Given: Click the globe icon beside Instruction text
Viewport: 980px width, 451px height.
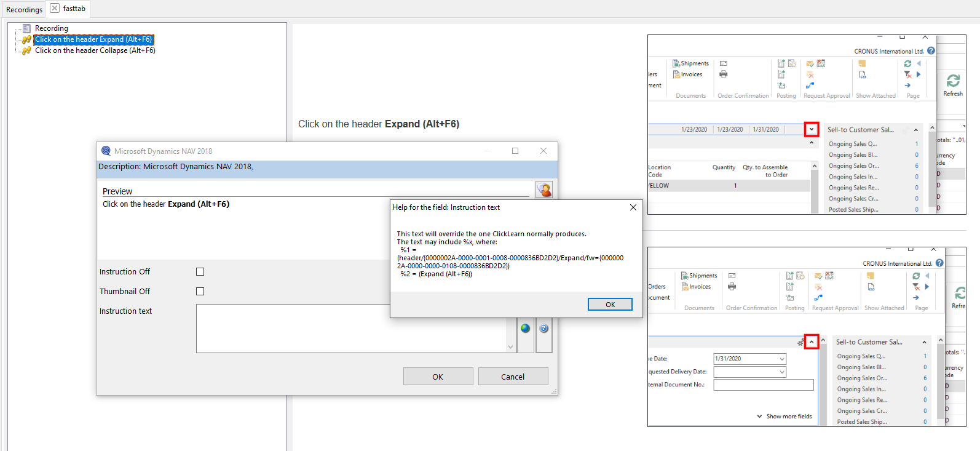Looking at the screenshot, I should (525, 329).
